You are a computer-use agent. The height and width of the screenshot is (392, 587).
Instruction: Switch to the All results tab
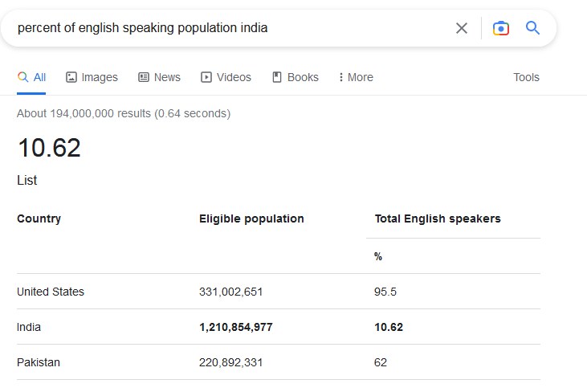pyautogui.click(x=32, y=77)
